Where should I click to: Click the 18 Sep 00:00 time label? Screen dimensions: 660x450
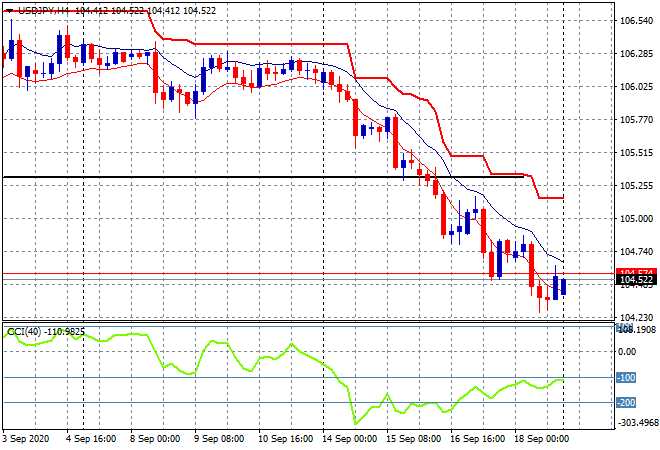coord(542,439)
